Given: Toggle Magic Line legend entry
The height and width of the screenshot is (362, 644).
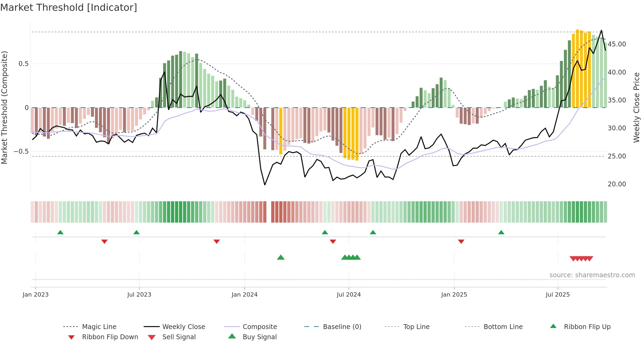Looking at the screenshot, I should 90,327.
